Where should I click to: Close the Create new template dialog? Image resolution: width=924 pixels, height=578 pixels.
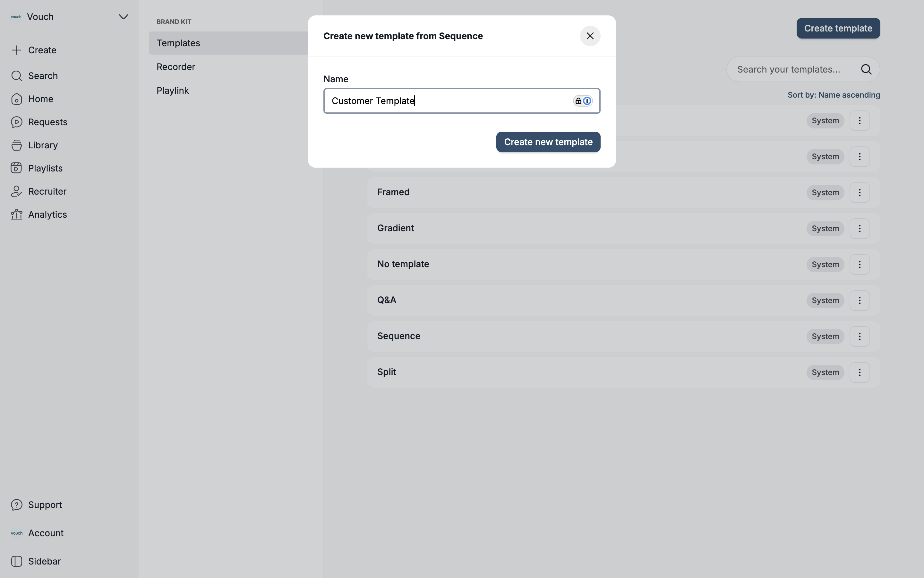[x=590, y=36]
